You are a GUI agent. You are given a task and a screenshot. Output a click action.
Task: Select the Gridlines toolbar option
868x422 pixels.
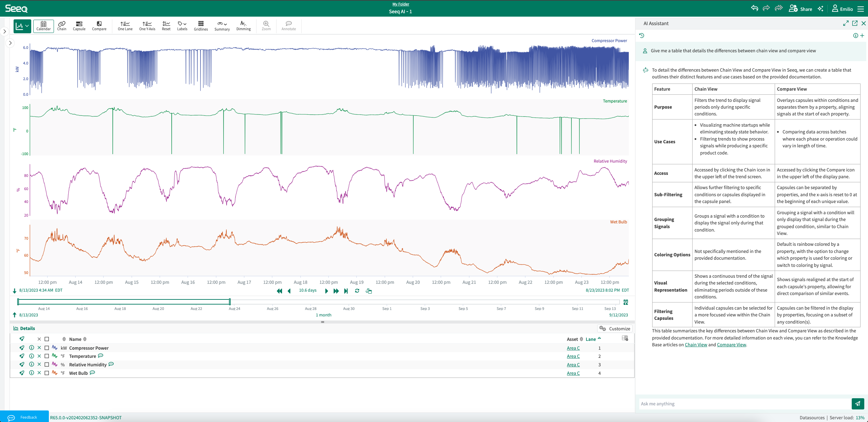pyautogui.click(x=200, y=25)
